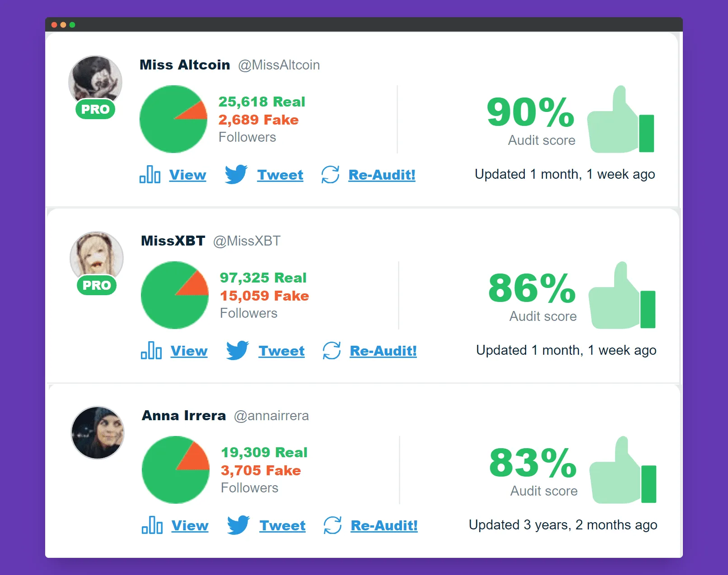Open the View link for Miss Altcoin

[x=187, y=175]
